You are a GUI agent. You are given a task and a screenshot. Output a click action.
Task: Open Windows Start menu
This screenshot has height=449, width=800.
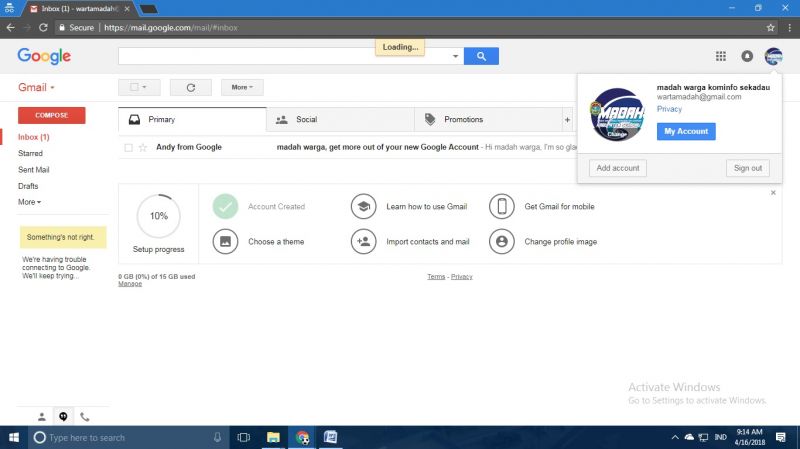14,437
